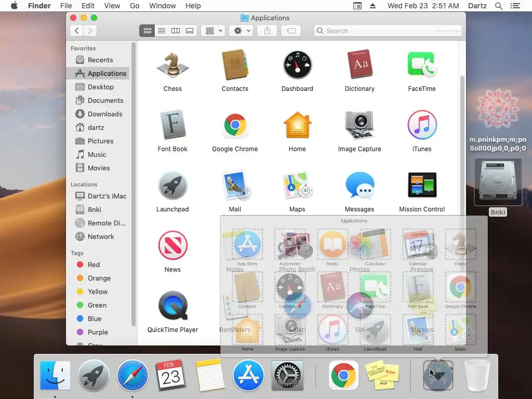Open the Go menu
The image size is (532, 399).
click(135, 6)
